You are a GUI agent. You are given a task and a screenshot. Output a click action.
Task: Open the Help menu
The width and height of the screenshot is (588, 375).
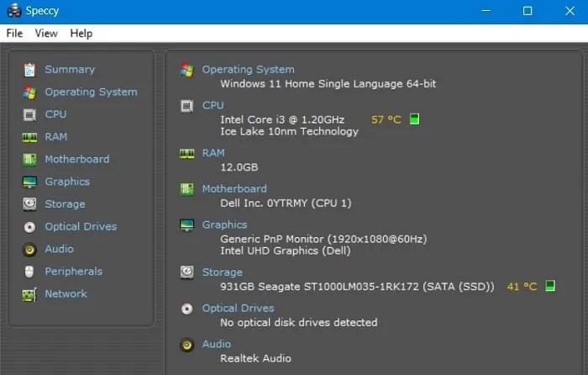81,33
